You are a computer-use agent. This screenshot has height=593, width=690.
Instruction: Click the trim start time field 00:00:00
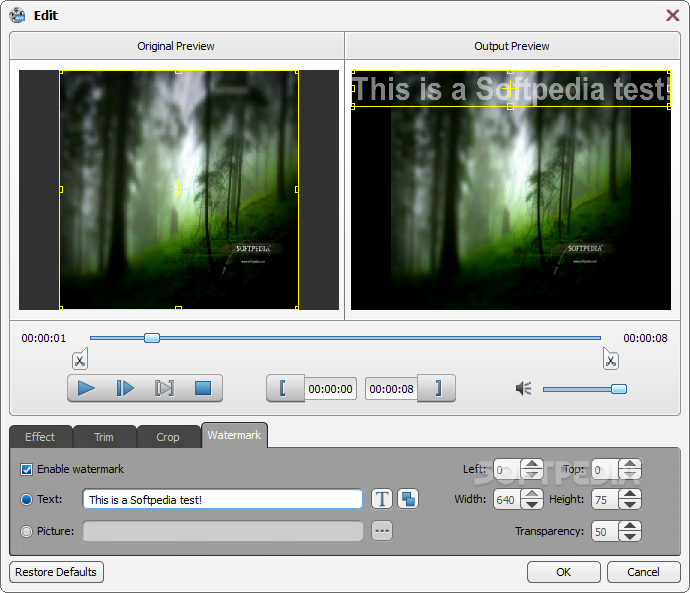[x=330, y=389]
